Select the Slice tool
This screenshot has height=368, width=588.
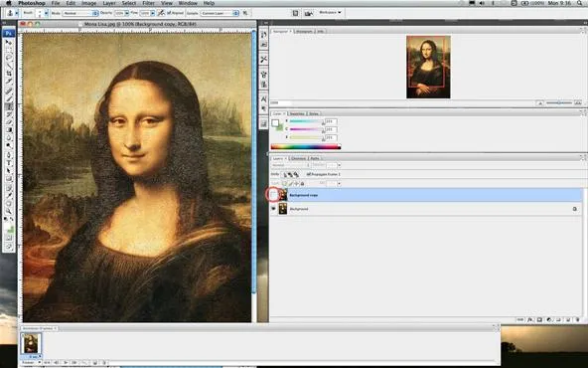click(x=9, y=81)
